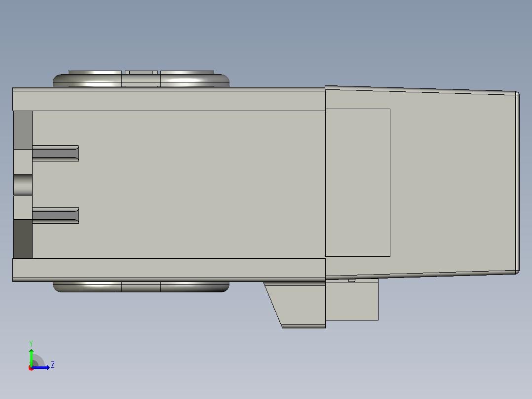Select the lower slot groove on left

(x=56, y=215)
